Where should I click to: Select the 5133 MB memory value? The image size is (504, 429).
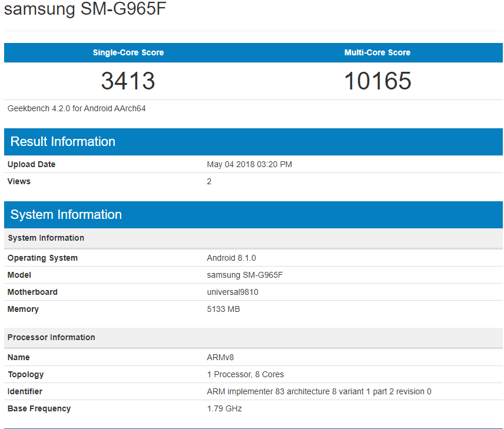(223, 309)
